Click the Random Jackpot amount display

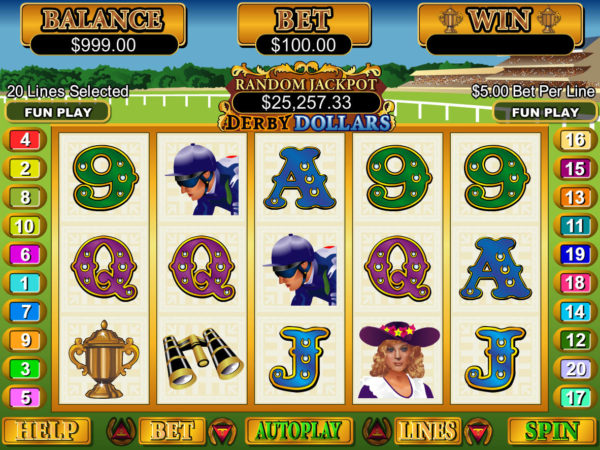click(x=306, y=103)
